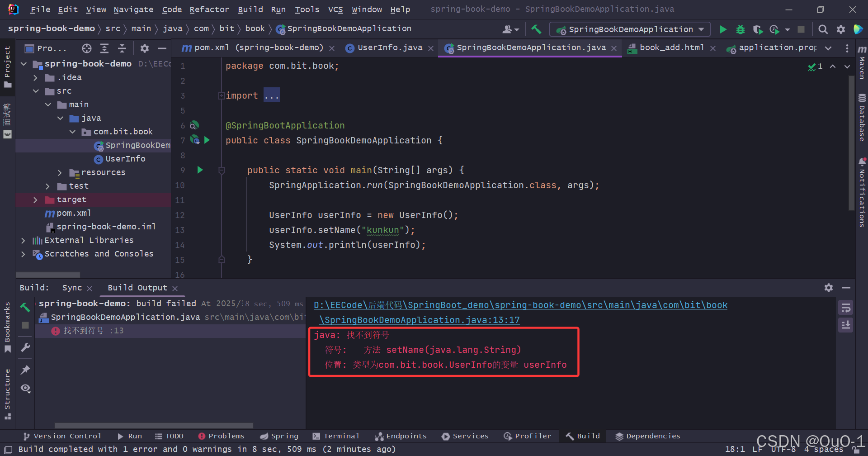Click the Spring bean gutter icon on line 6
The width and height of the screenshot is (868, 456).
click(x=194, y=125)
